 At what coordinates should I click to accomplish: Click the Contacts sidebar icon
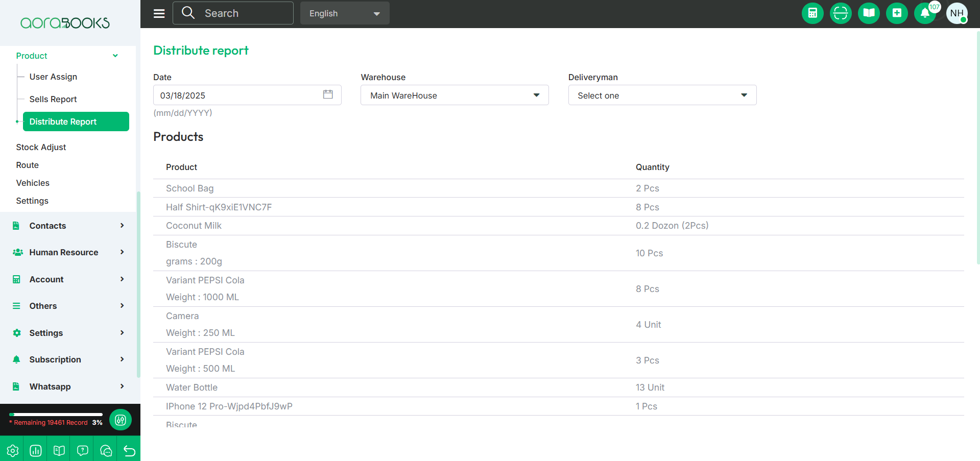(16, 226)
